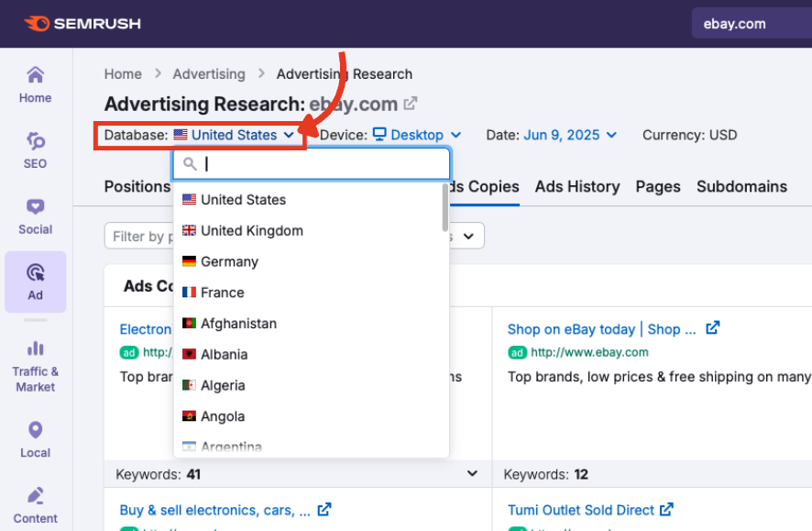Open the Tumi Outlet Sold Direct link
This screenshot has height=531, width=812.
(581, 510)
